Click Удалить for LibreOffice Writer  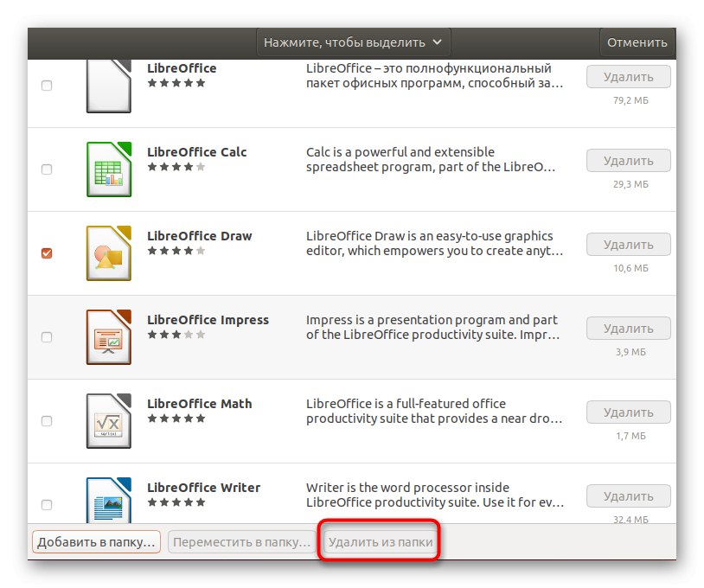(629, 496)
